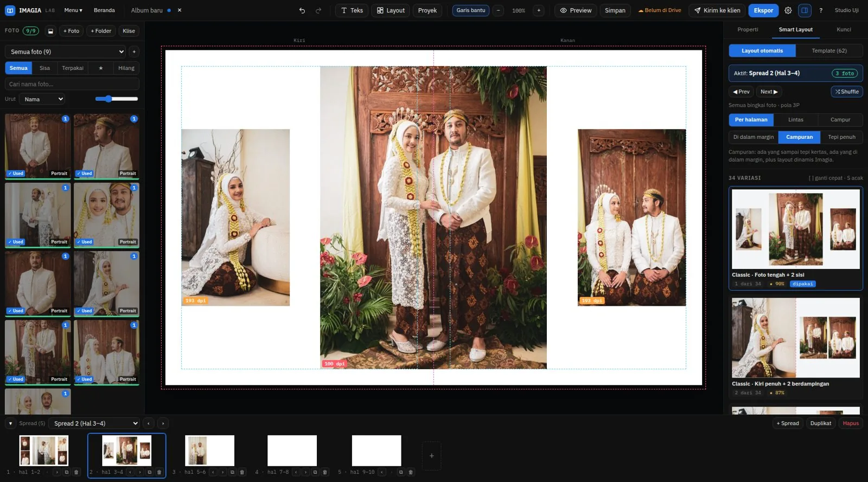Select the Lintas layout mode
868x482 pixels.
[x=796, y=120]
